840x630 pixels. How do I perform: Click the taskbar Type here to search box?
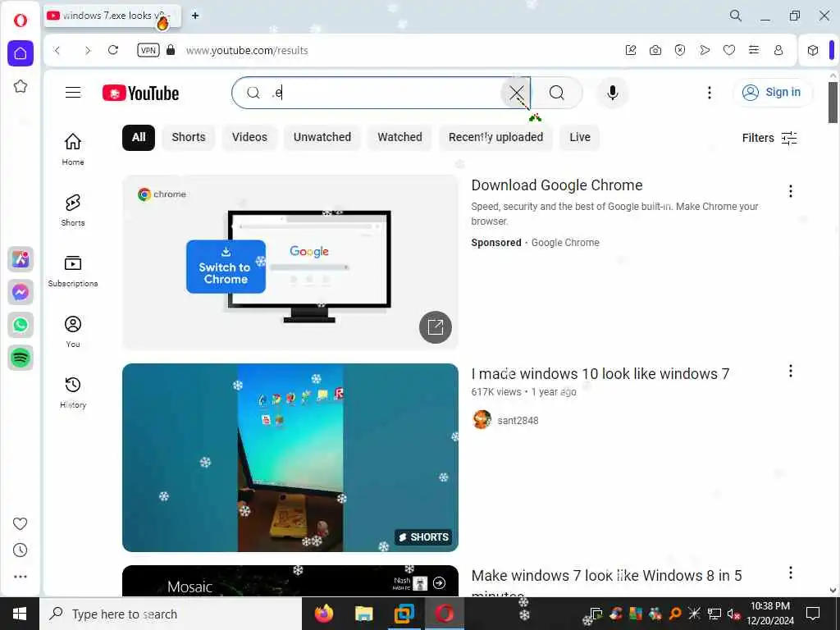(x=171, y=614)
